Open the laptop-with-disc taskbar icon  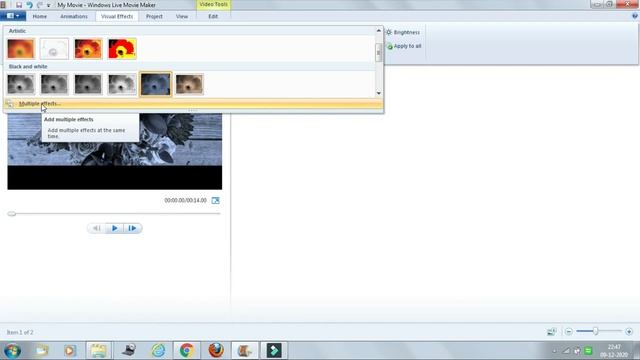(x=129, y=351)
